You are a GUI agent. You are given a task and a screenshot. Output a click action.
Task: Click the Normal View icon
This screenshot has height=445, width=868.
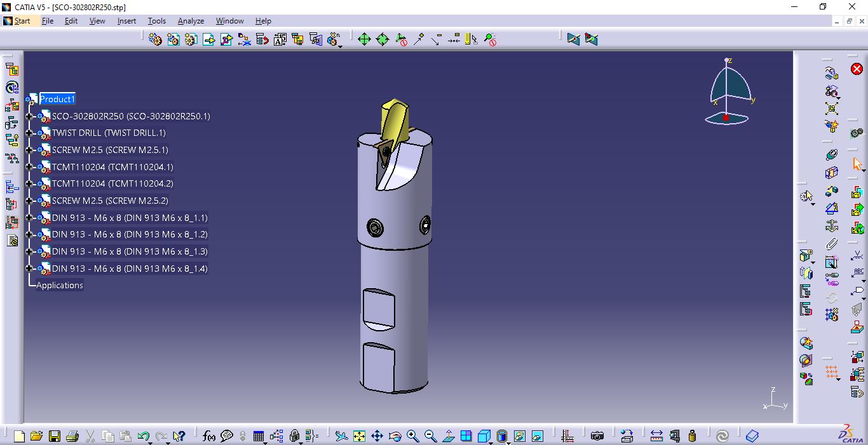point(449,436)
